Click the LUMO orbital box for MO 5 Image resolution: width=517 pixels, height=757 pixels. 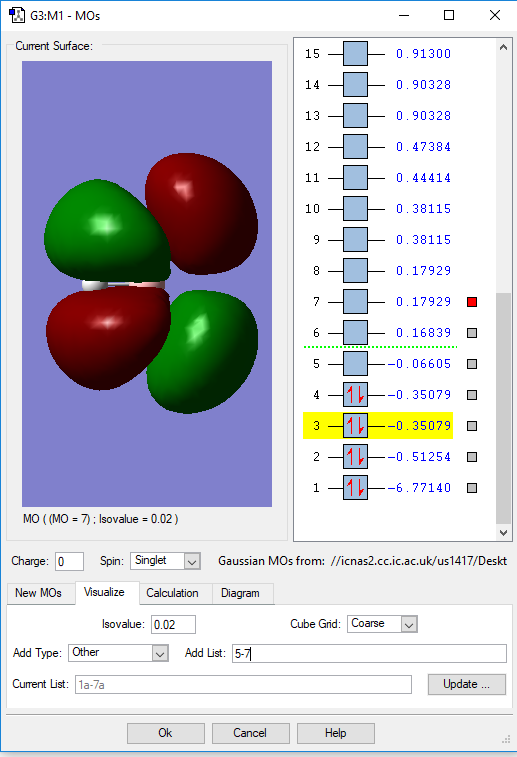tap(355, 364)
